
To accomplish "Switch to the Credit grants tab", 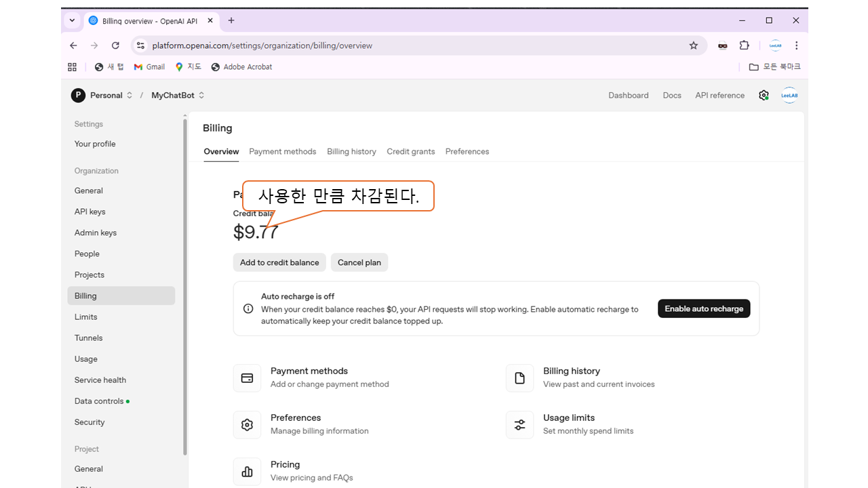I will (x=410, y=151).
